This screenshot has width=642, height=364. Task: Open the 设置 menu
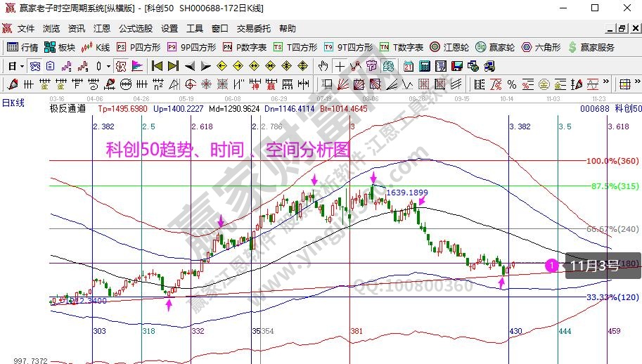click(169, 29)
